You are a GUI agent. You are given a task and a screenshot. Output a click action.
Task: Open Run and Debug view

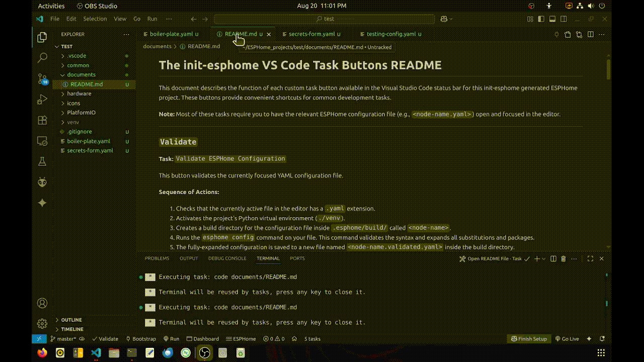42,100
